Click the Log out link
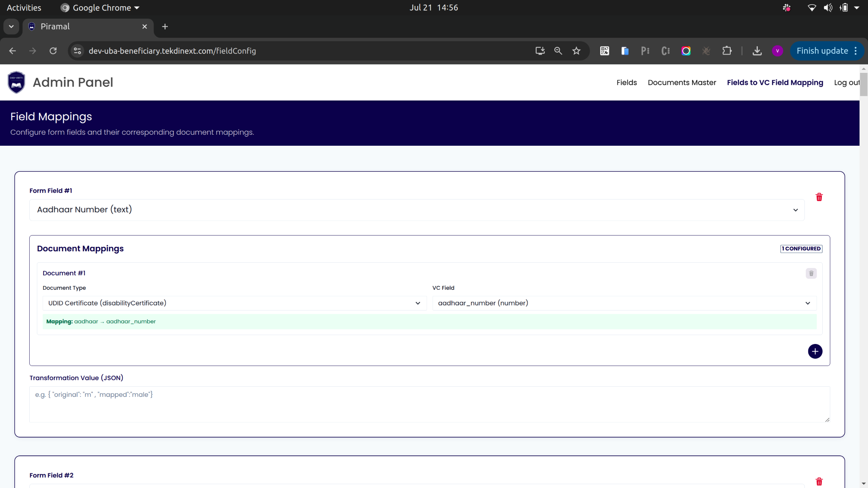Image resolution: width=868 pixels, height=488 pixels. click(846, 83)
